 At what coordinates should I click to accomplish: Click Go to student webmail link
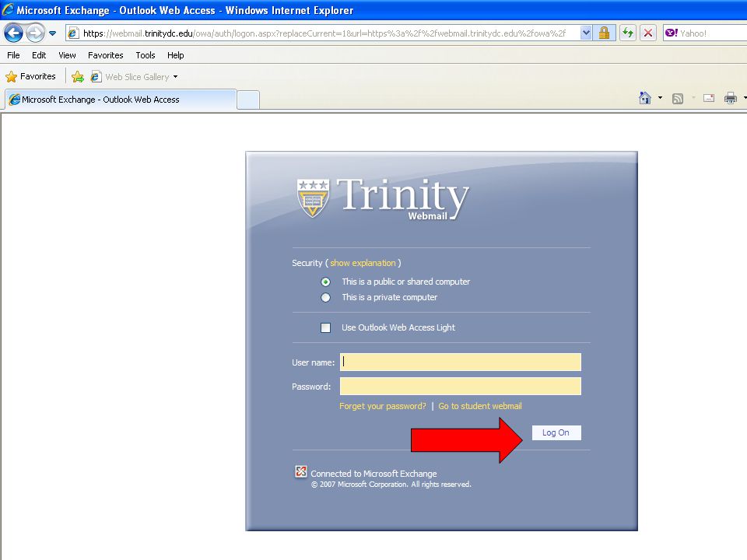480,406
